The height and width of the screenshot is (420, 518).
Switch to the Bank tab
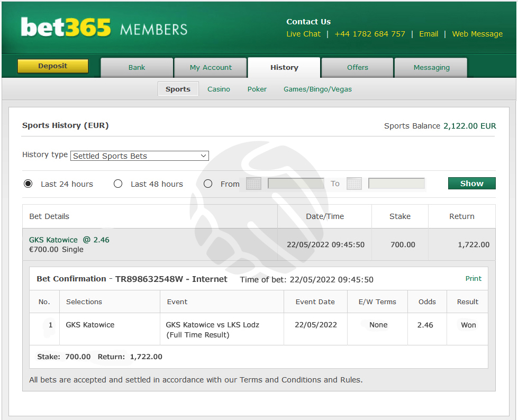click(137, 68)
